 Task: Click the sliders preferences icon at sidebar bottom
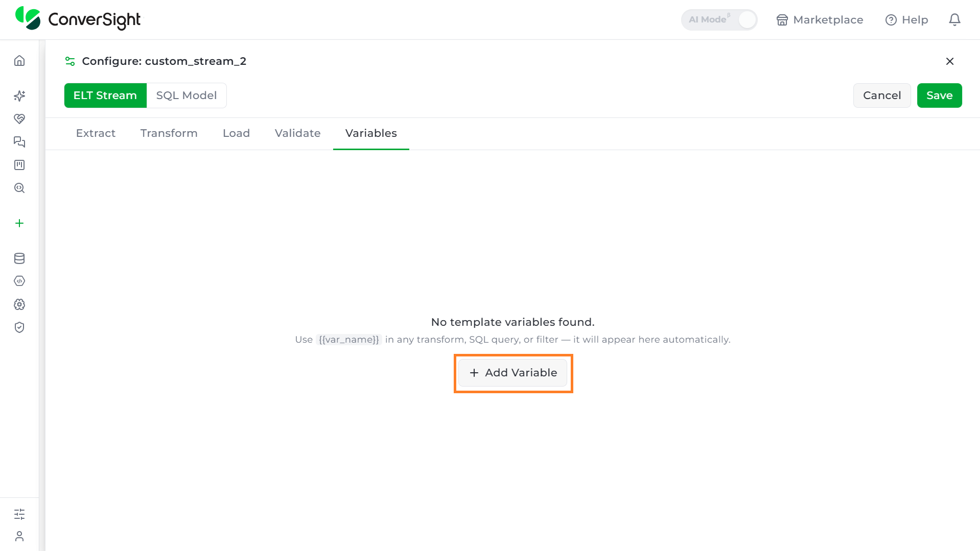[x=19, y=514]
